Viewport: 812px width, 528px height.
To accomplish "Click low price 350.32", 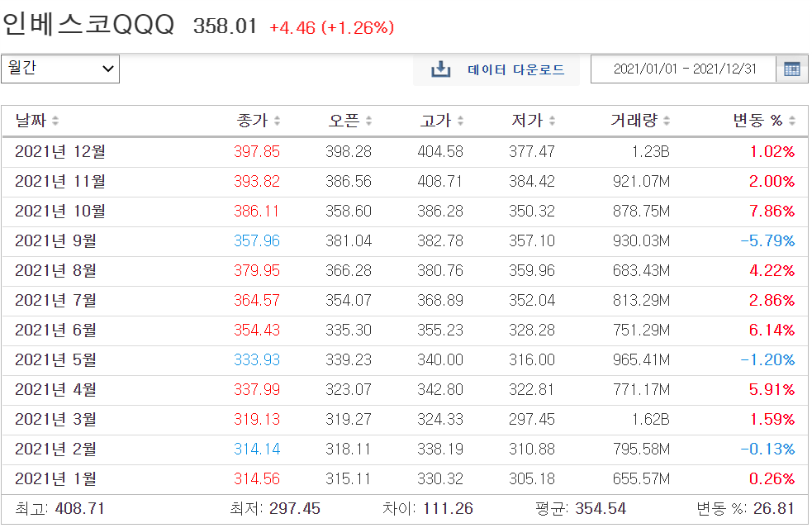I will [x=532, y=212].
